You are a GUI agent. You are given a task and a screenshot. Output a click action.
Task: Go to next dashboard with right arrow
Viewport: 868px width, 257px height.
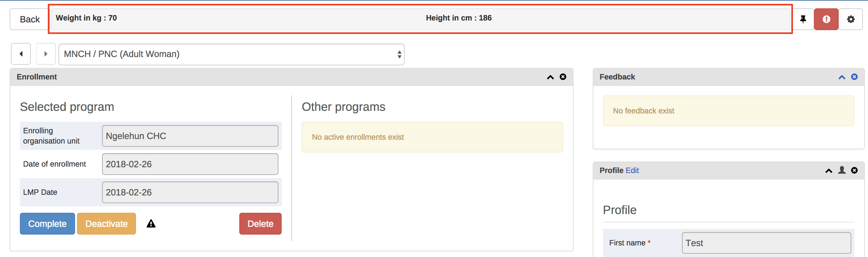coord(46,54)
